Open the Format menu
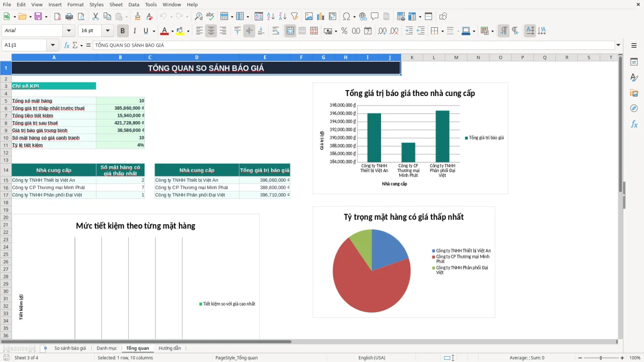This screenshot has height=362, width=644. tap(76, 4)
